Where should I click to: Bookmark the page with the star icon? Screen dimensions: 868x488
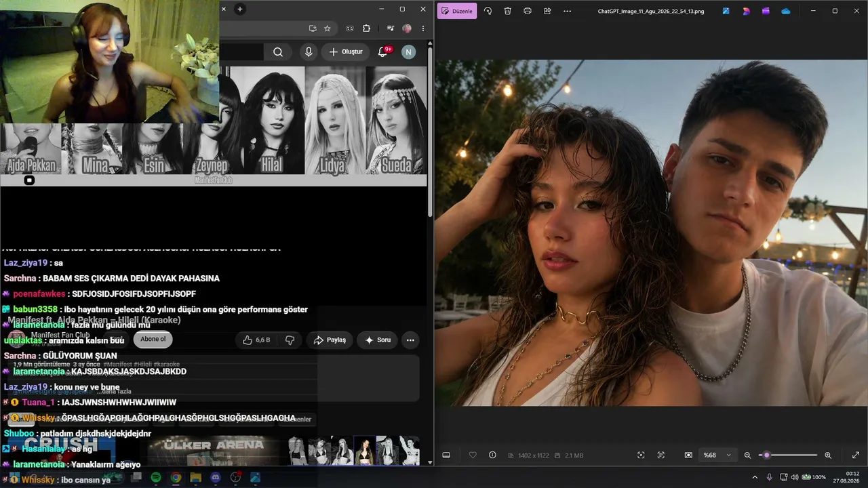coord(328,28)
